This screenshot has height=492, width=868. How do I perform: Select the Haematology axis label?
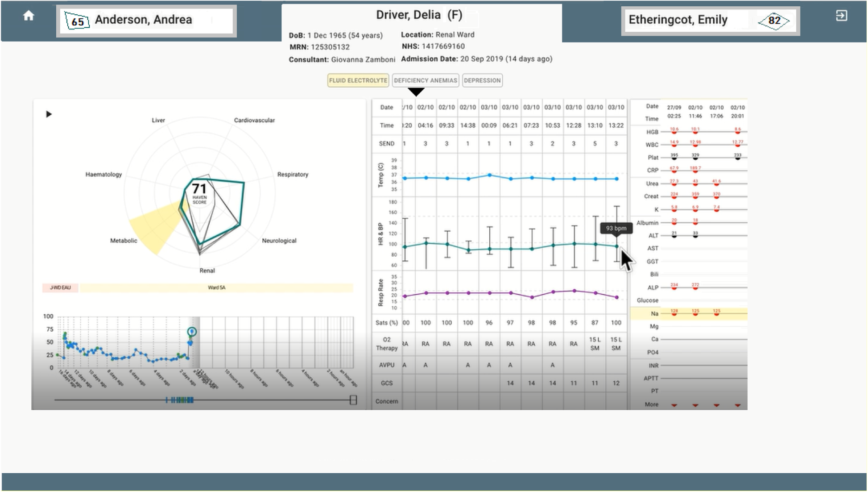[103, 175]
